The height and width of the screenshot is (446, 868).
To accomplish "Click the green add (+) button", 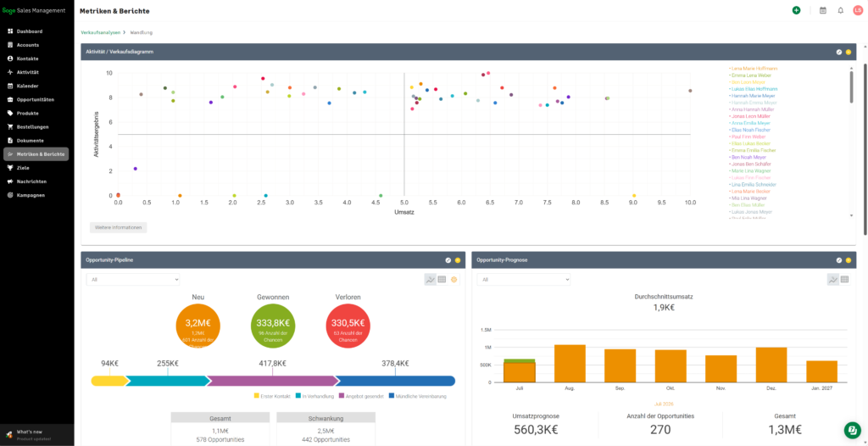I will click(796, 10).
